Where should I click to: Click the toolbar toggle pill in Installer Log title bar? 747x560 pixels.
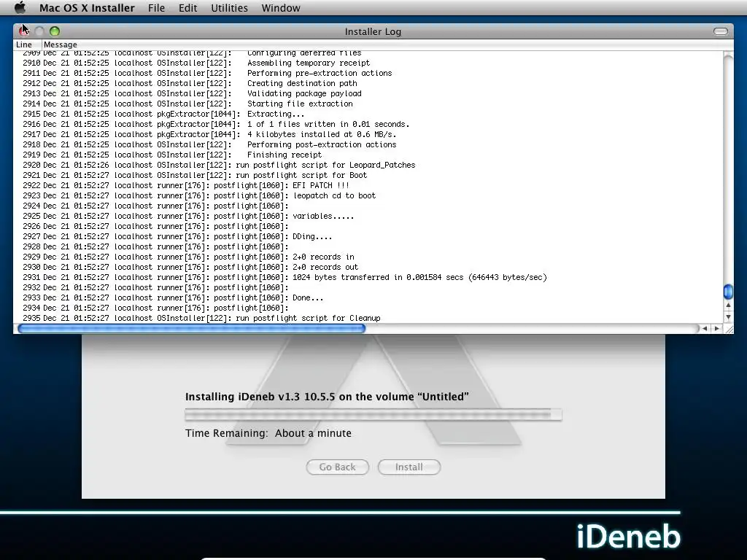click(720, 31)
